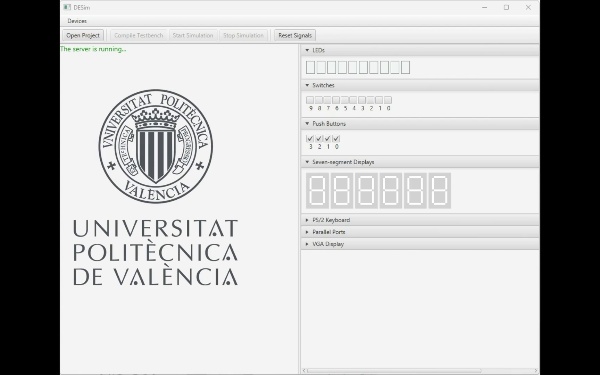Click the Universitat Politècnica de València seal
The height and width of the screenshot is (375, 600).
pos(156,146)
